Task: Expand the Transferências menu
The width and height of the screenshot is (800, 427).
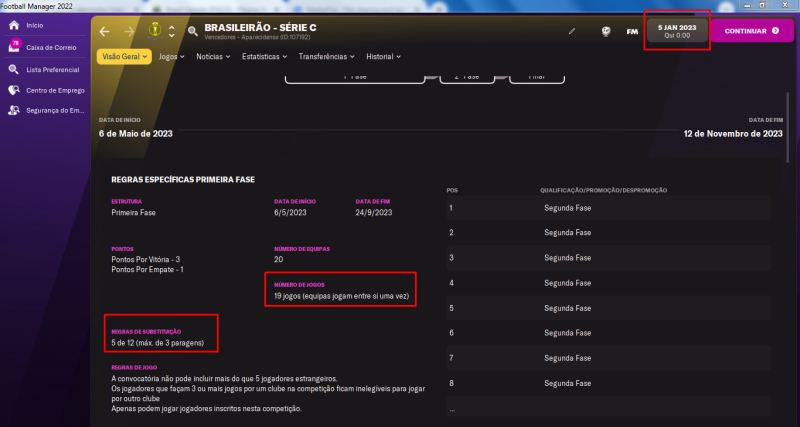Action: pos(327,57)
